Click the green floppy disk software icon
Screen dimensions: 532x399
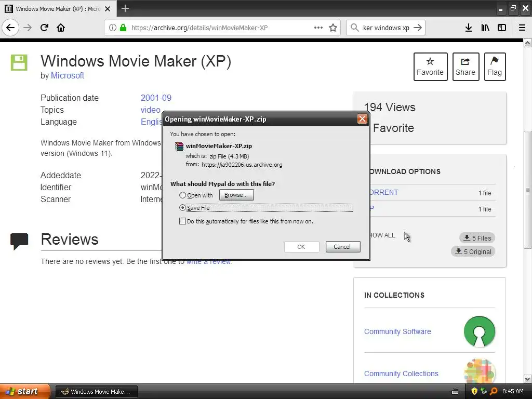(19, 62)
